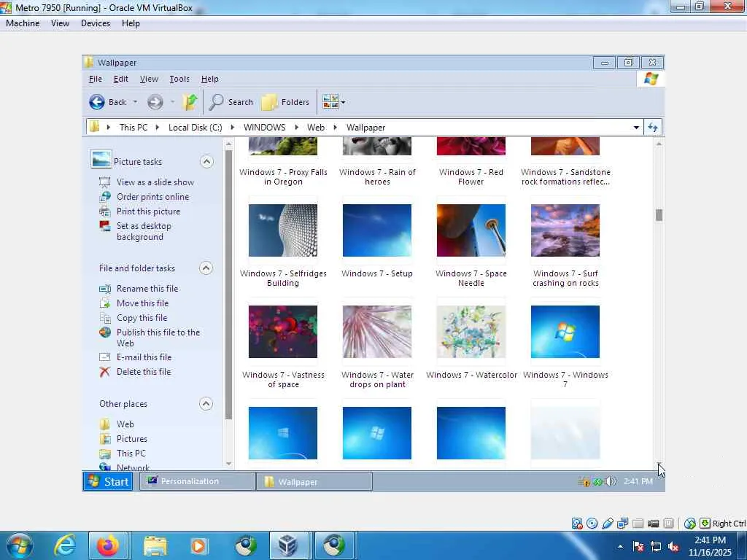Collapse the File and folder tasks section

[206, 268]
